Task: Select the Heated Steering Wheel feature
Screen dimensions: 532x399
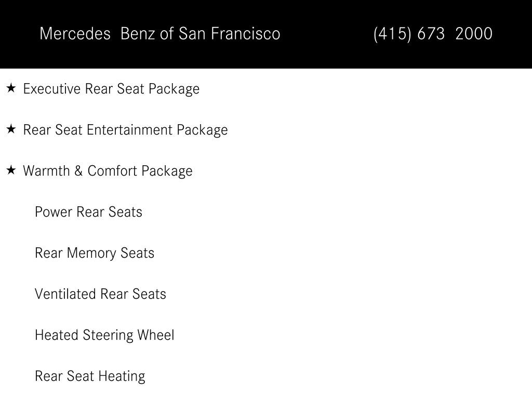Action: point(104,335)
